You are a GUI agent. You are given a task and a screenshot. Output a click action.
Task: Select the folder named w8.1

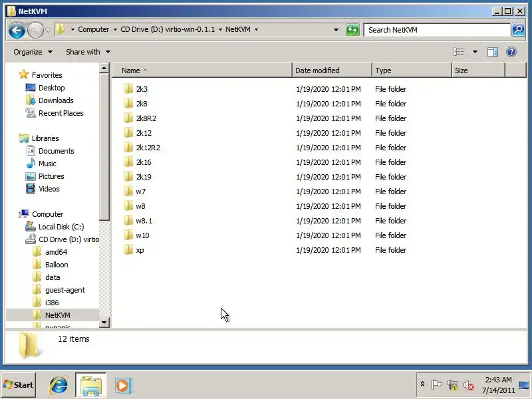coord(144,221)
